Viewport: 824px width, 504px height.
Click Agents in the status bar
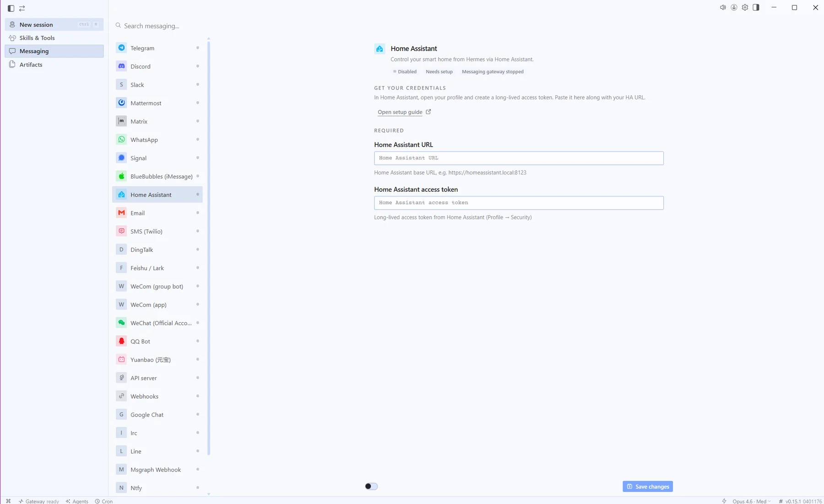[x=77, y=501]
